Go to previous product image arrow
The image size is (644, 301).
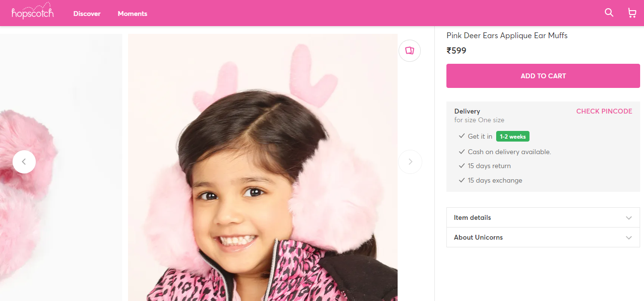(24, 162)
